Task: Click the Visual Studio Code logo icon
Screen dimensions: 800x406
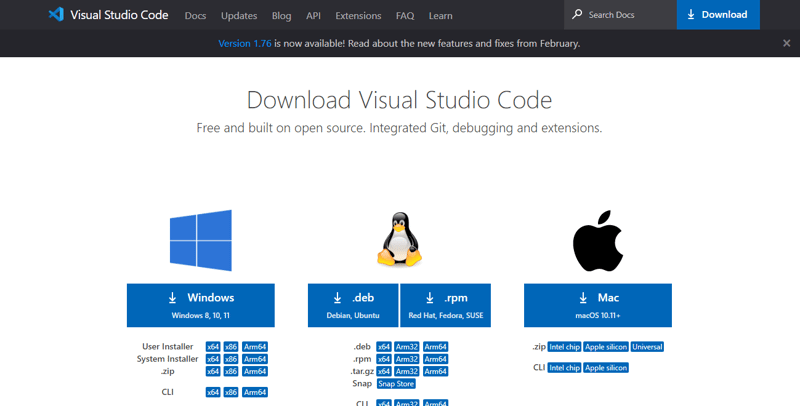Action: click(x=56, y=15)
